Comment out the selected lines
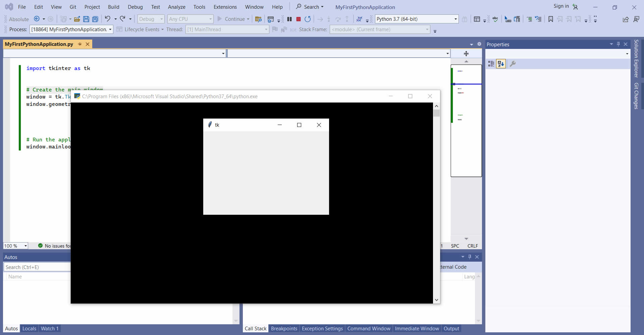 point(529,19)
